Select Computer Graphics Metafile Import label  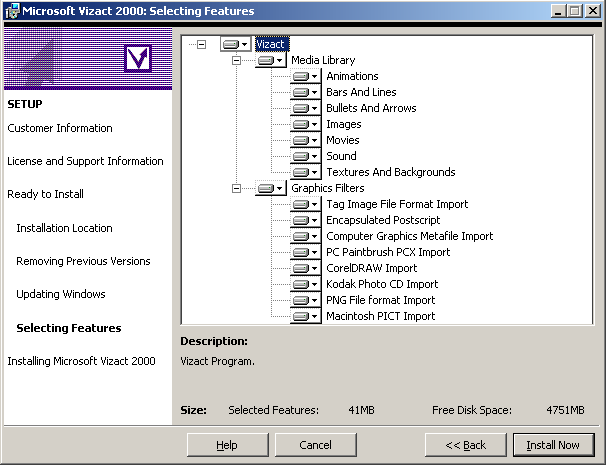tap(410, 236)
